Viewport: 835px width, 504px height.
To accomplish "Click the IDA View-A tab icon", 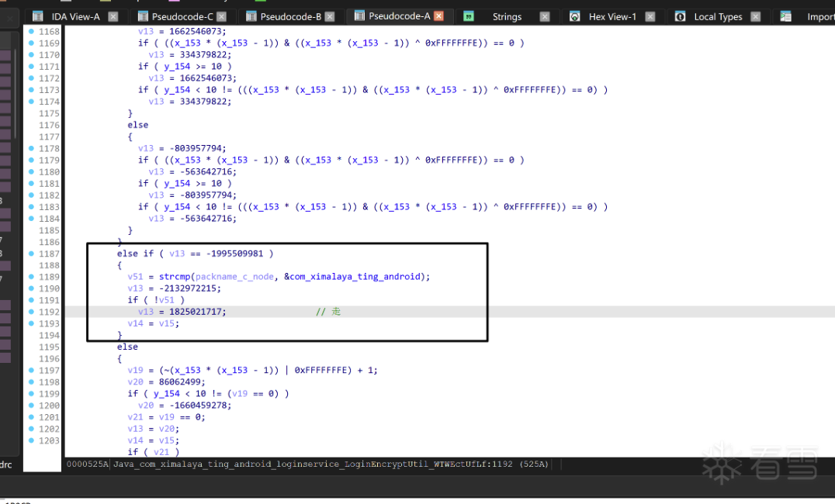I will (38, 16).
